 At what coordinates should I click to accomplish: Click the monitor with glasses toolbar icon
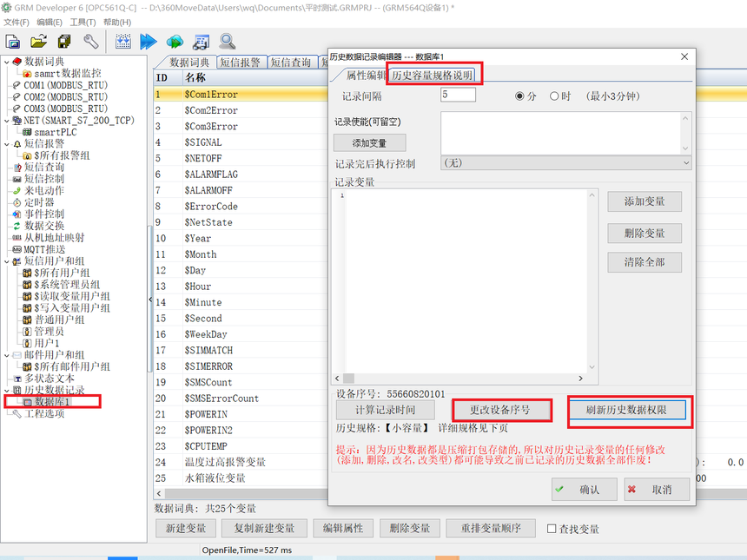[201, 41]
